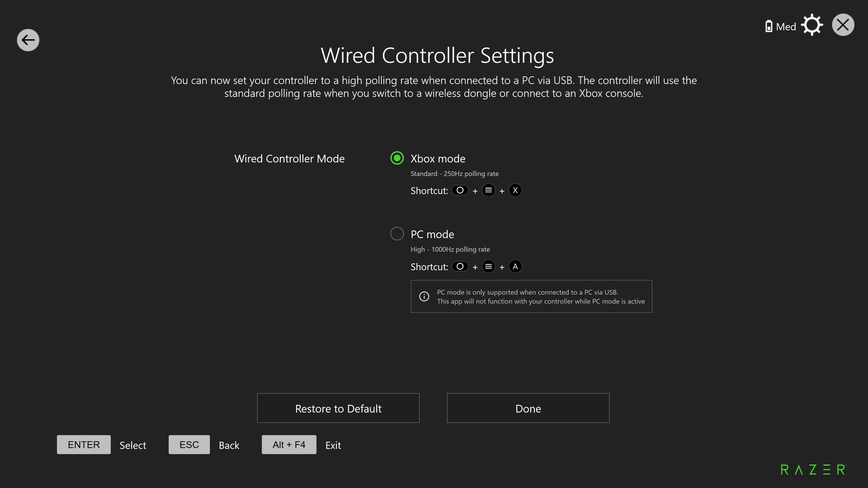Click the menu button icon in PC mode shortcut
Viewport: 868px width, 488px height.
[488, 267]
